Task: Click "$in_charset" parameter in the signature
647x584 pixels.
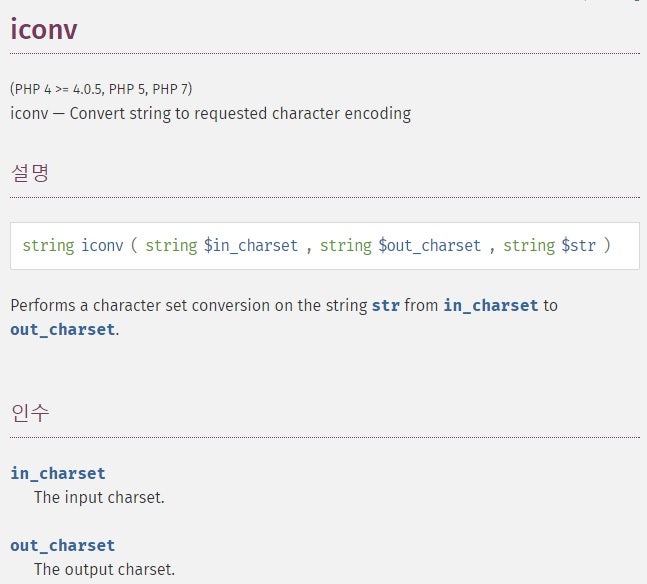Action: coord(250,245)
